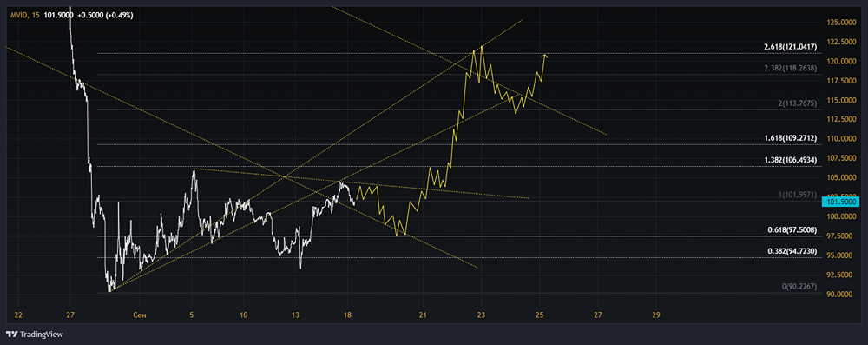
Task: Click the yellow projection arrowhead tip
Action: [545, 55]
